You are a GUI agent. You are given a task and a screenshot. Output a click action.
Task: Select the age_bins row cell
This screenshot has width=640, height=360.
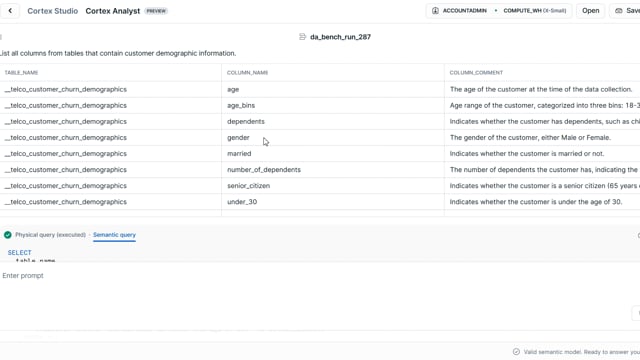333,105
